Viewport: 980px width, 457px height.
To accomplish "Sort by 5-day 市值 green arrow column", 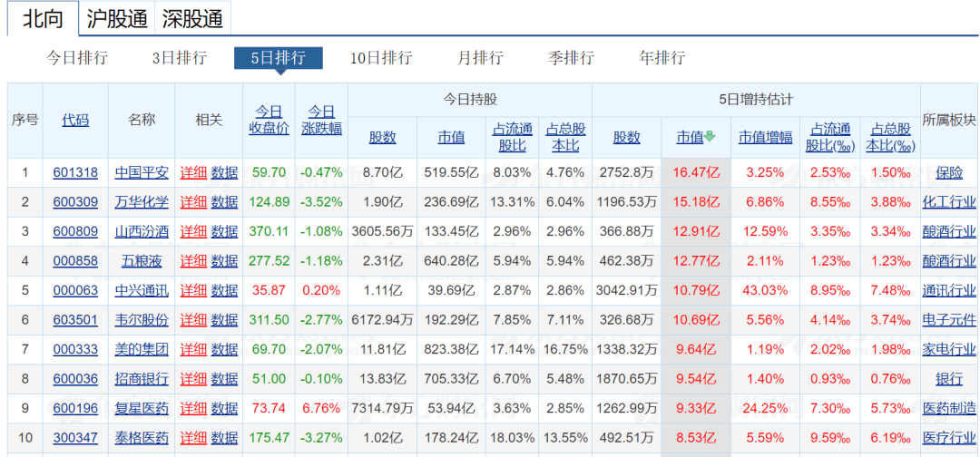I will [696, 137].
